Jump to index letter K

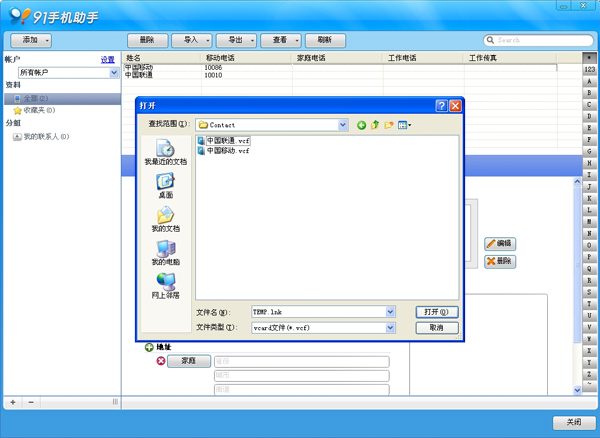coord(589,198)
